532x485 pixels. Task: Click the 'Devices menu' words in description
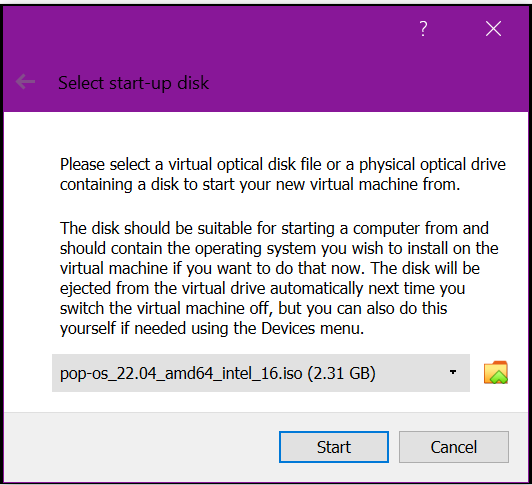coord(312,329)
